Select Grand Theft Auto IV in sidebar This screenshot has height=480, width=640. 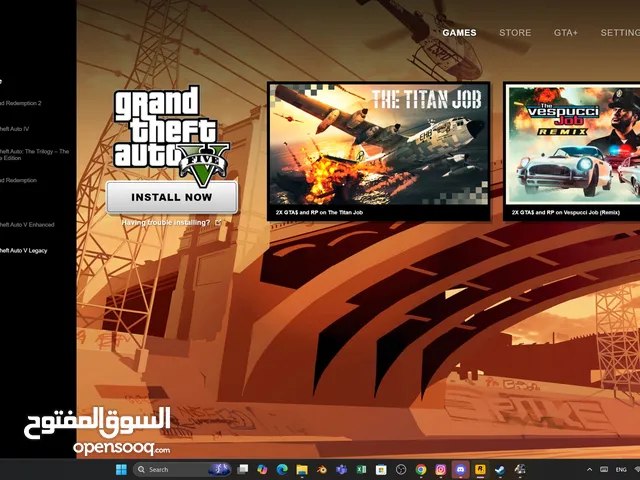(x=14, y=129)
